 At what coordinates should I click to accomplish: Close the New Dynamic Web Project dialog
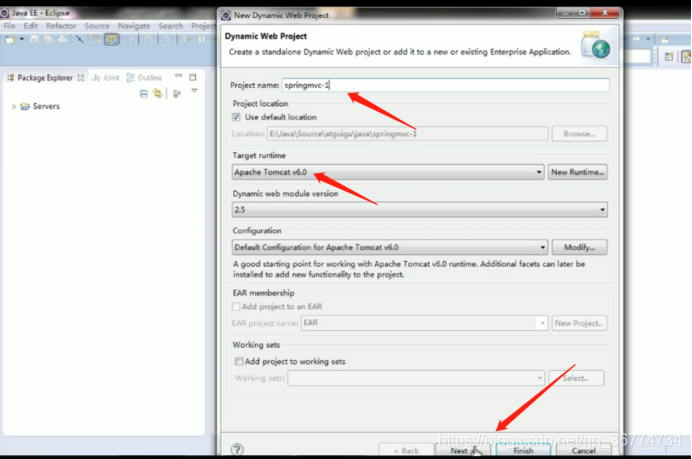pos(605,13)
